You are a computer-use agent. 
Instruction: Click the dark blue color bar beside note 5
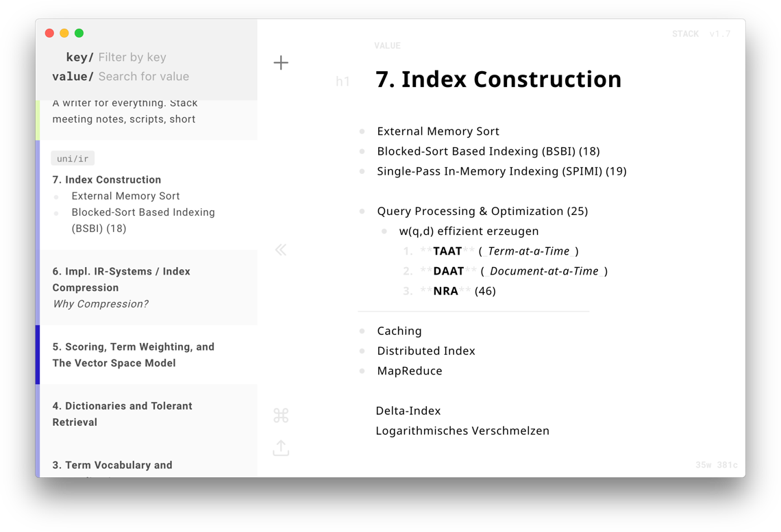pos(38,355)
